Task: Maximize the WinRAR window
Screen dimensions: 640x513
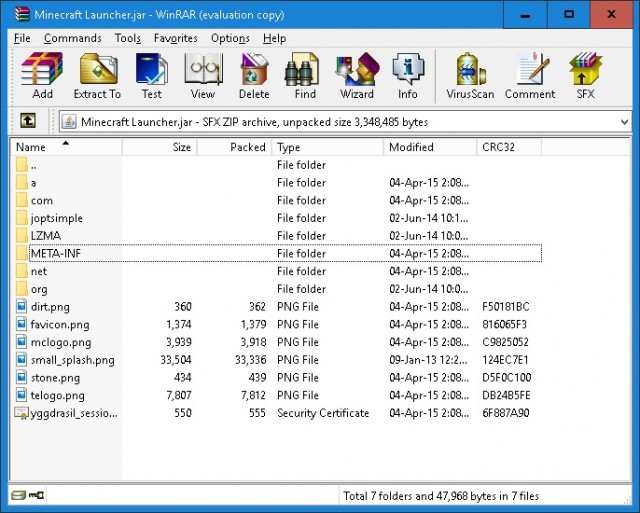Action: [569, 15]
